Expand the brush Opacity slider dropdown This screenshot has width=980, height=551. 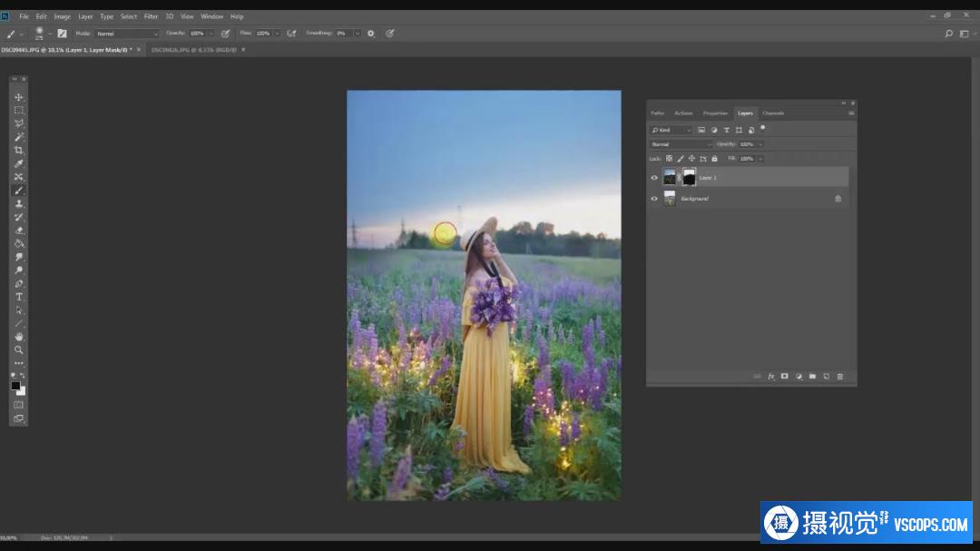(x=211, y=34)
